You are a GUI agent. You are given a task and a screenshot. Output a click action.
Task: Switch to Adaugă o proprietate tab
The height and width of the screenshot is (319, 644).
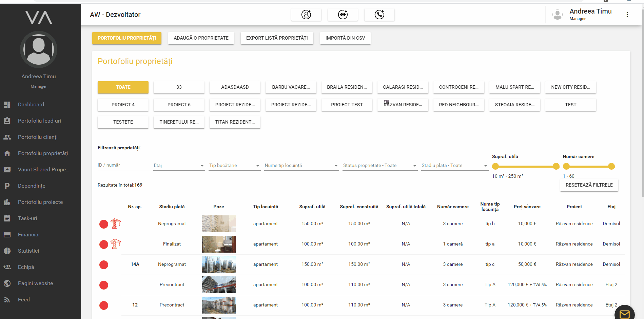[x=201, y=38]
